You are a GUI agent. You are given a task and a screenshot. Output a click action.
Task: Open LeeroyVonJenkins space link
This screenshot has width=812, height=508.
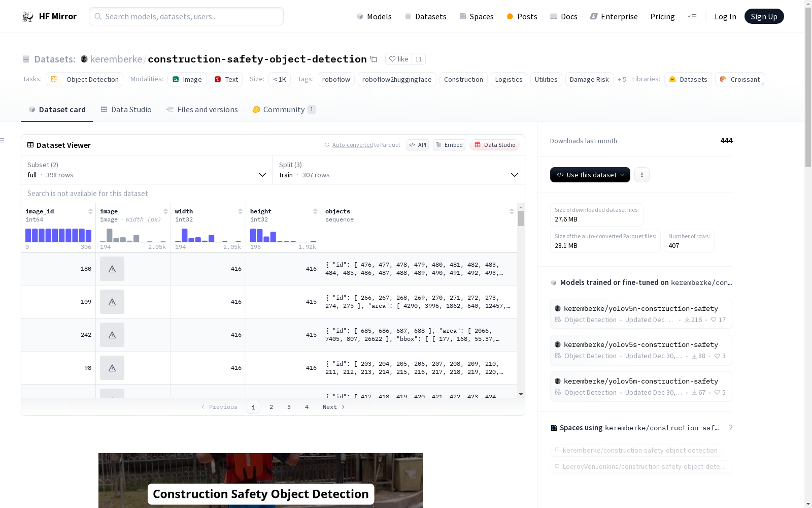click(641, 466)
